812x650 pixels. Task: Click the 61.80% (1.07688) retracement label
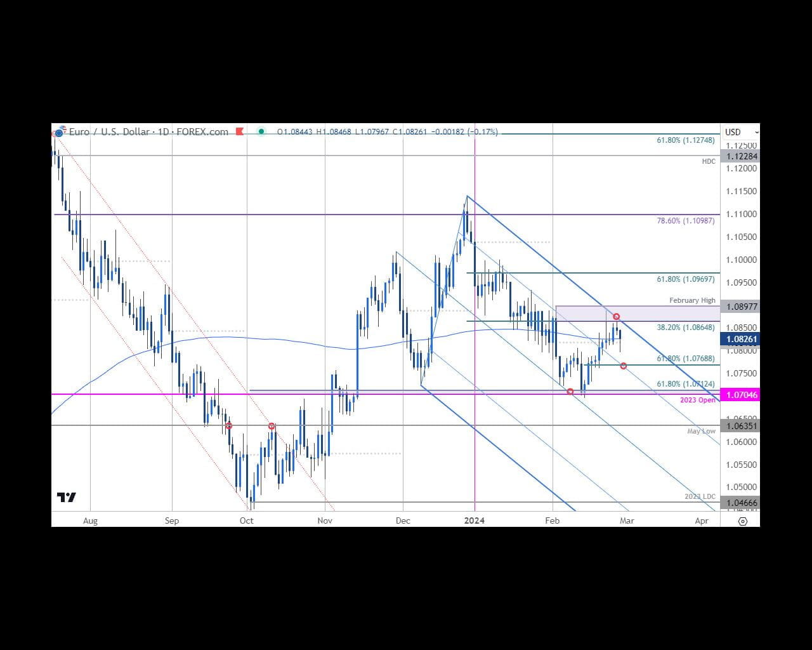pyautogui.click(x=686, y=359)
